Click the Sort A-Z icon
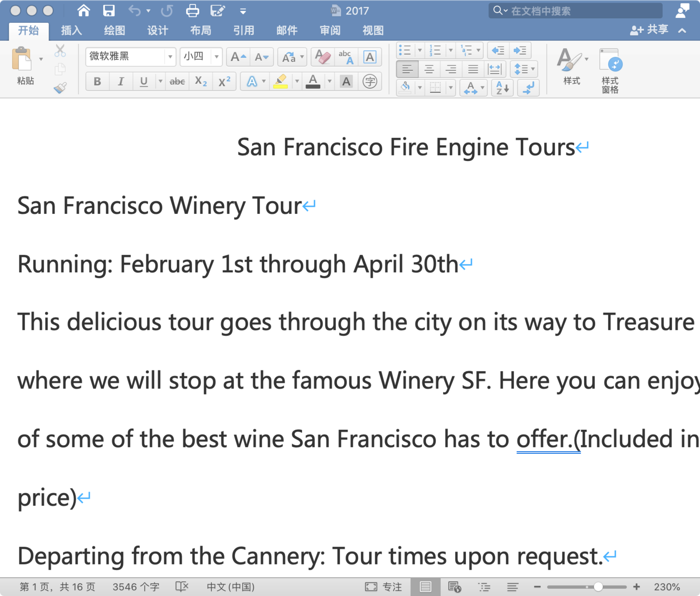The height and width of the screenshot is (596, 700). 502,88
